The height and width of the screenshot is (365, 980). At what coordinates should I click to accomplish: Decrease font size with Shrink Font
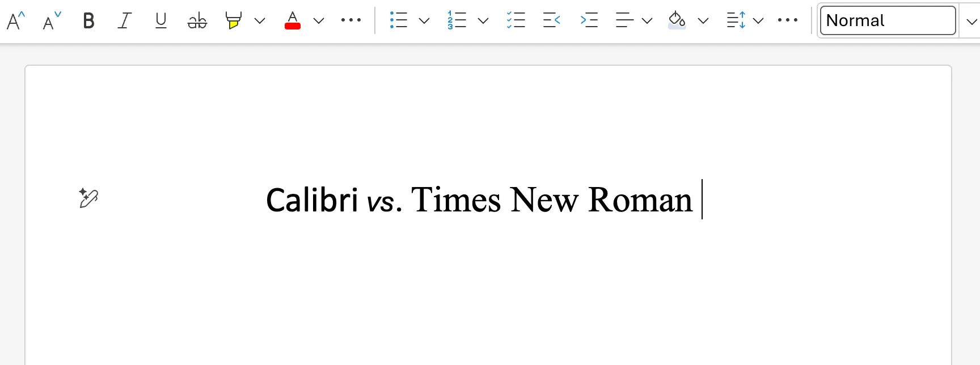(52, 21)
